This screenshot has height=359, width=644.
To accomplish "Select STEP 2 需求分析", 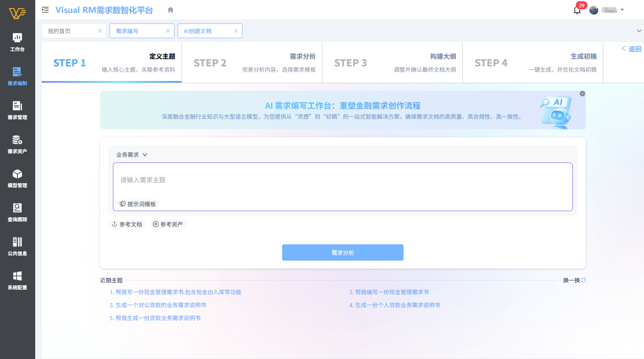I will (x=252, y=62).
